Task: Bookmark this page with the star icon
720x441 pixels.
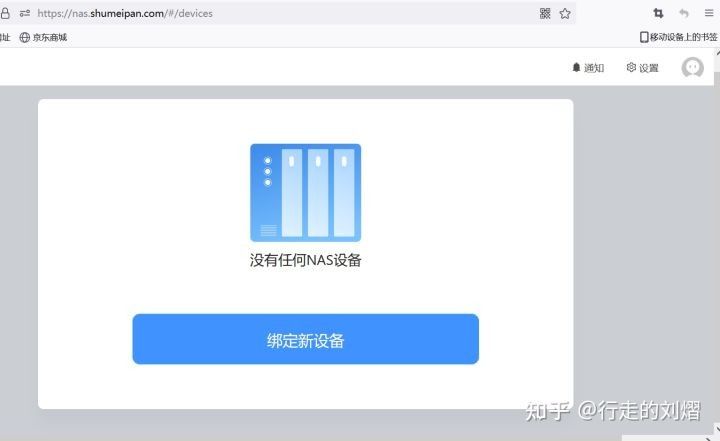Action: 565,13
